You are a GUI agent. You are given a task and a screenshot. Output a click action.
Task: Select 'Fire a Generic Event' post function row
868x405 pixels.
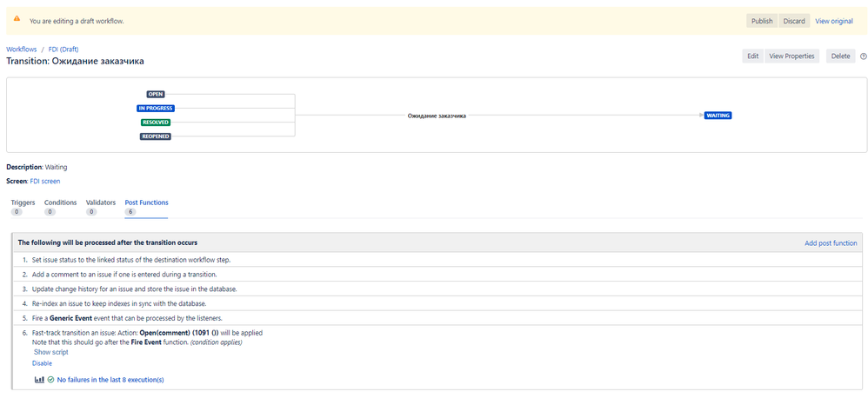coord(437,317)
